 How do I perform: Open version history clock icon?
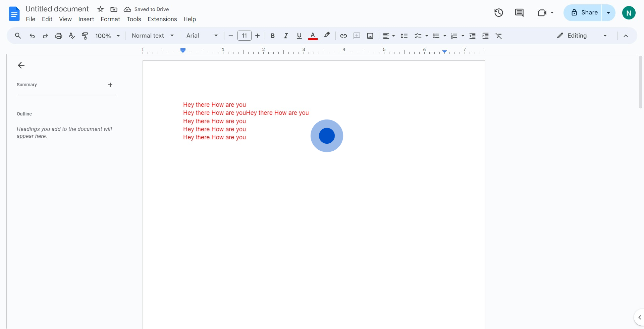(499, 13)
